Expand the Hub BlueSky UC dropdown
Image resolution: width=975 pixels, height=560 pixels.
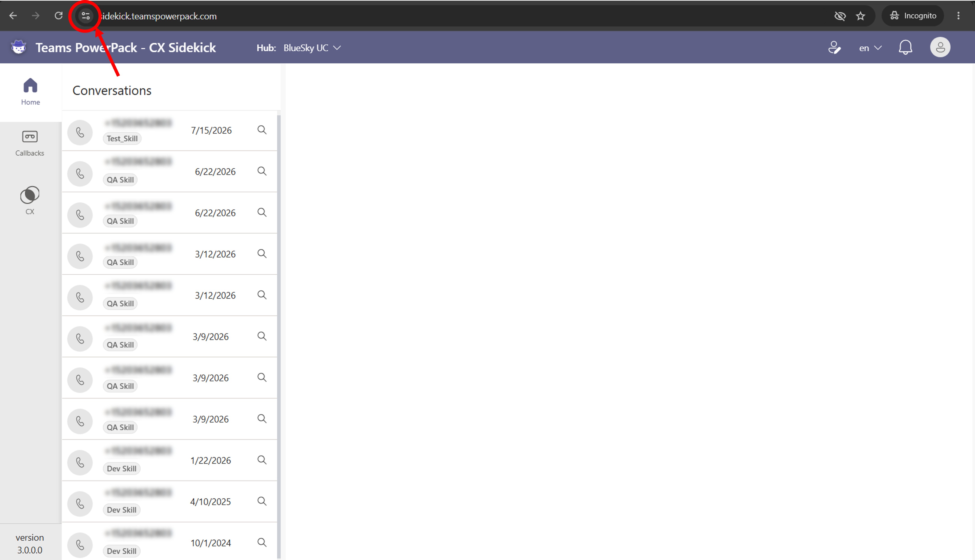312,48
